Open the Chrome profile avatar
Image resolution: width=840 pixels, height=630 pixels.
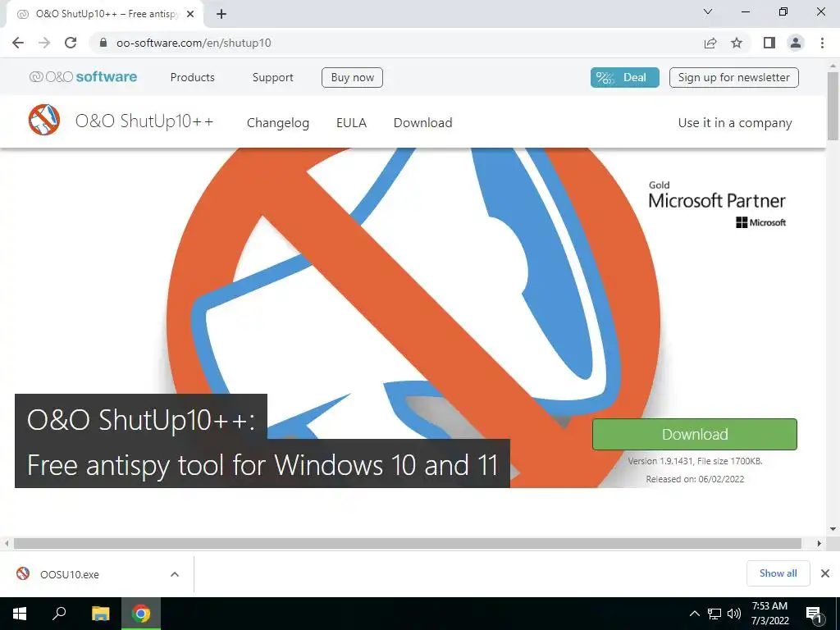(796, 43)
